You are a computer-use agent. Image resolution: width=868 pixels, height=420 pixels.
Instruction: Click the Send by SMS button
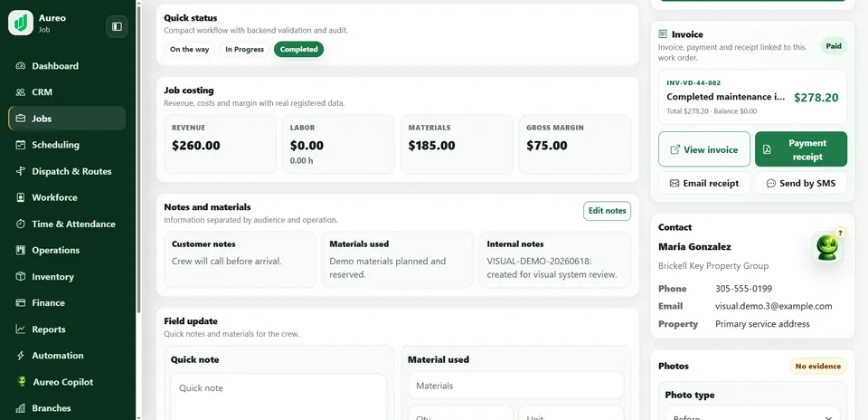801,184
